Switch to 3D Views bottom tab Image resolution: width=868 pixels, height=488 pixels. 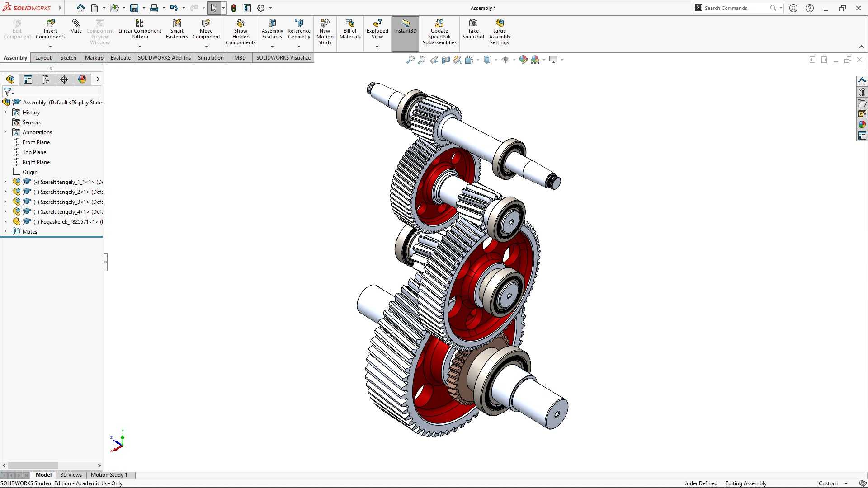(71, 475)
